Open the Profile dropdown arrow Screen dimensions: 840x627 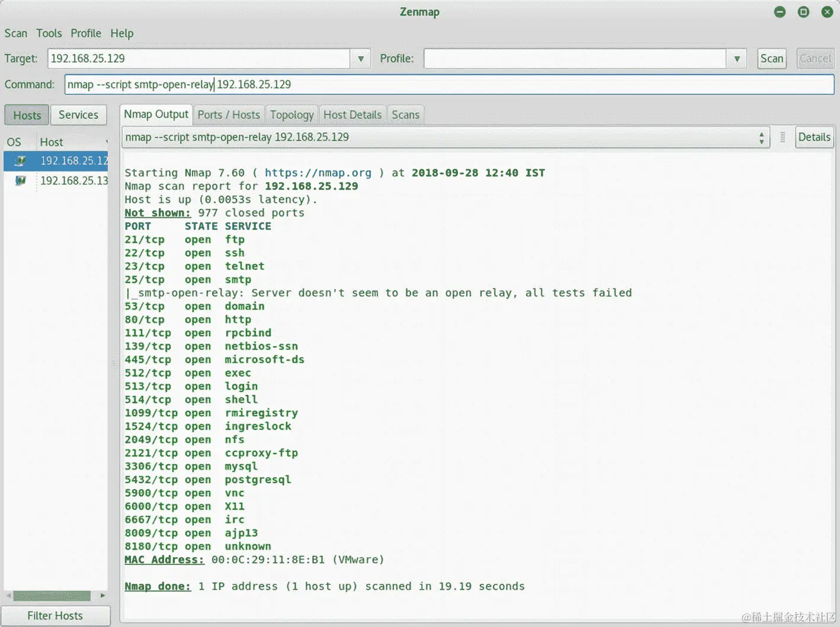tap(736, 59)
